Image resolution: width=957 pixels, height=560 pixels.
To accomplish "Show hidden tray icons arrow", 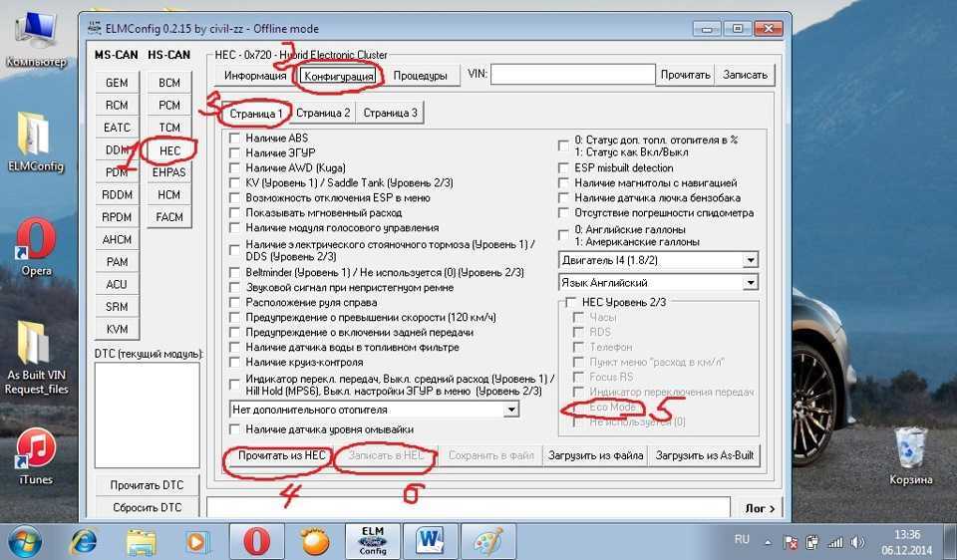I will click(768, 542).
